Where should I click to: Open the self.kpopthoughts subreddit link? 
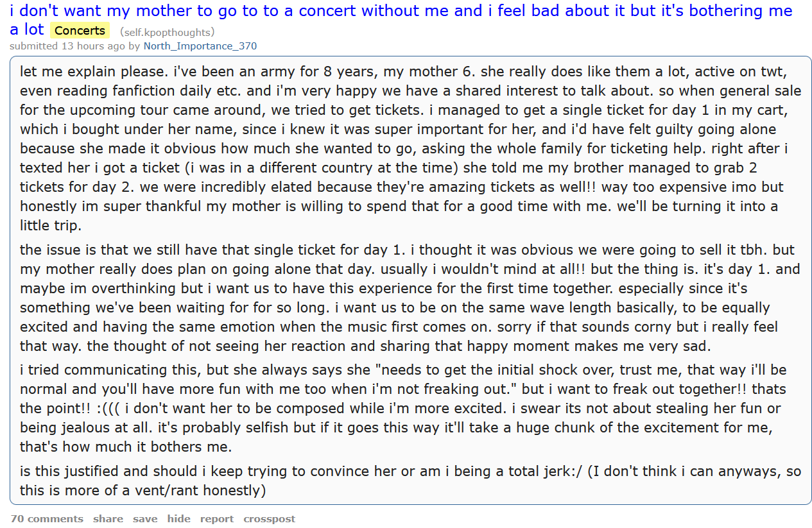167,32
